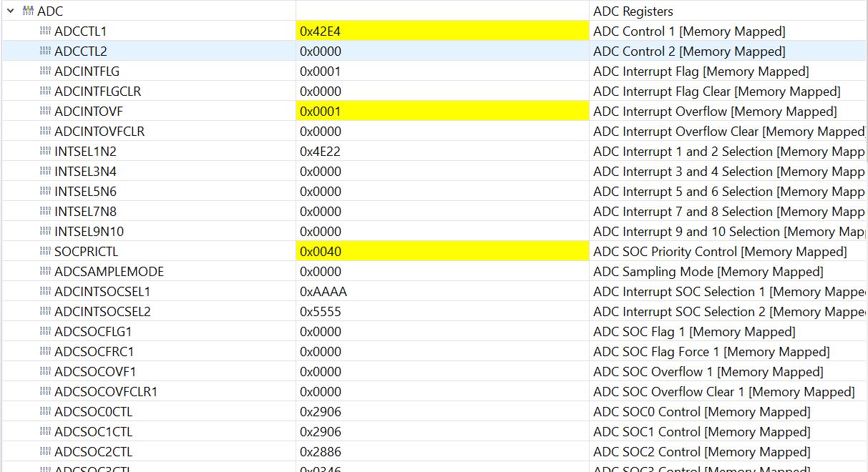The height and width of the screenshot is (472, 868).
Task: Select the ADCINTSOCSEL2 register name
Action: coord(102,312)
